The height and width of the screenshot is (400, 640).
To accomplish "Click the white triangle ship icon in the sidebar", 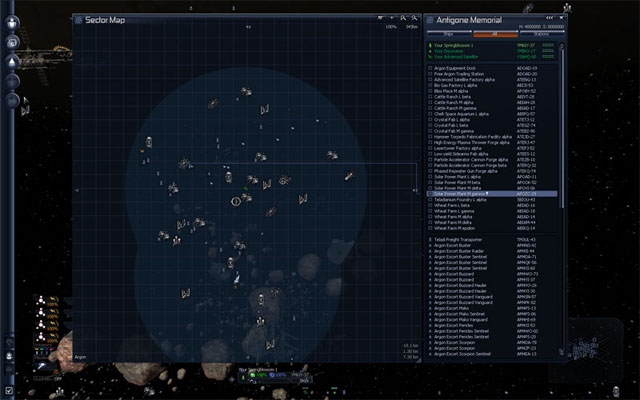I will pos(12,62).
